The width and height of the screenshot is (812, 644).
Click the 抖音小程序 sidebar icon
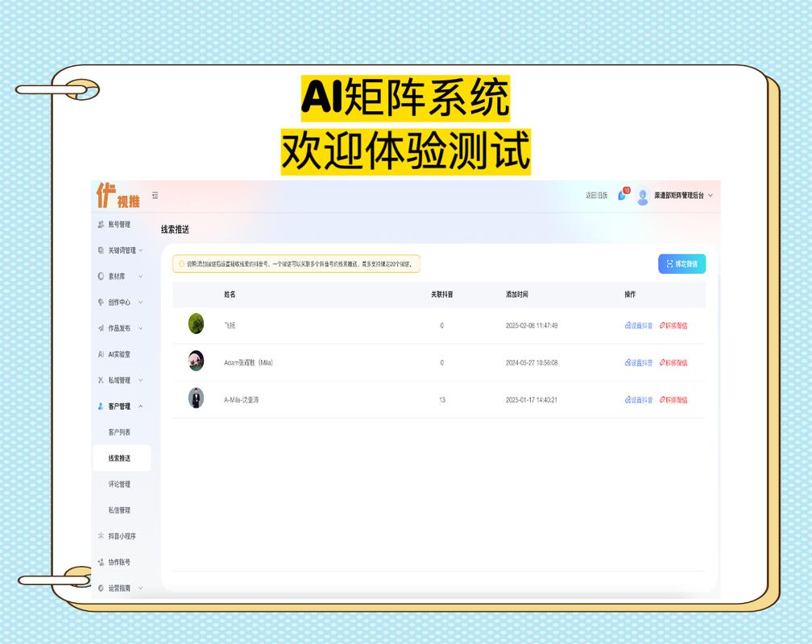pos(101,536)
